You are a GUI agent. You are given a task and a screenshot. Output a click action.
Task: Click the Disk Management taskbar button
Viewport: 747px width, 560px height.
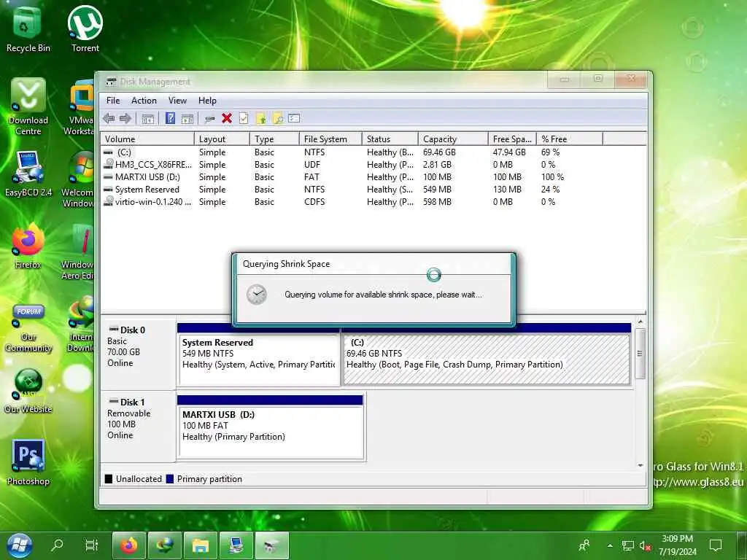pos(272,545)
